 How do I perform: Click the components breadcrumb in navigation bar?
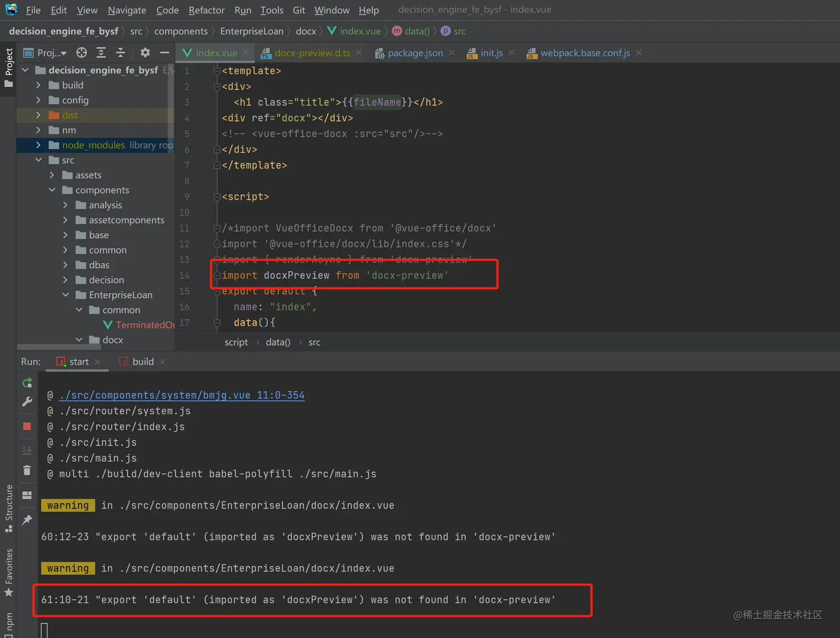point(181,31)
